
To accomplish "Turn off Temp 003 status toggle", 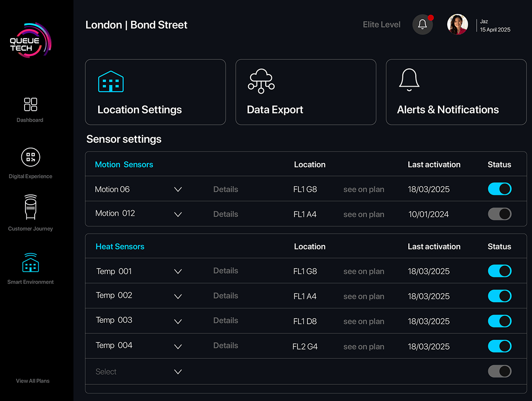I will coord(500,321).
